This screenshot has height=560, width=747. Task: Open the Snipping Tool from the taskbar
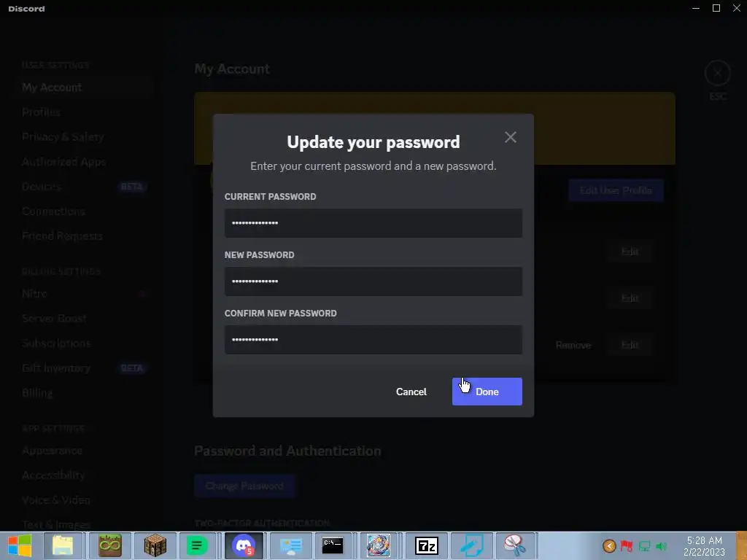click(x=514, y=545)
